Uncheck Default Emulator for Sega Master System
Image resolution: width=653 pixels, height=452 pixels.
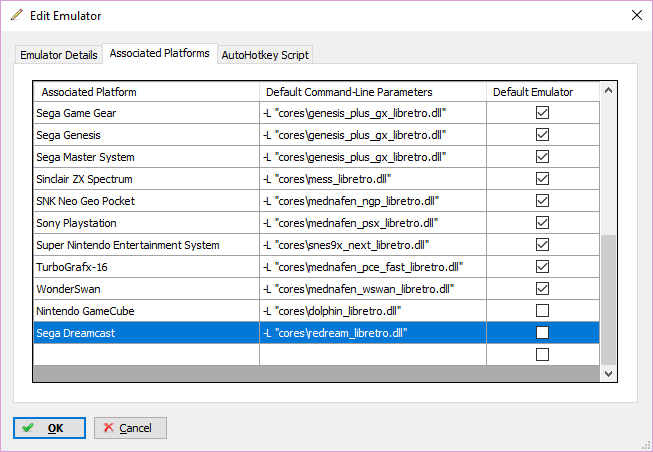[542, 157]
